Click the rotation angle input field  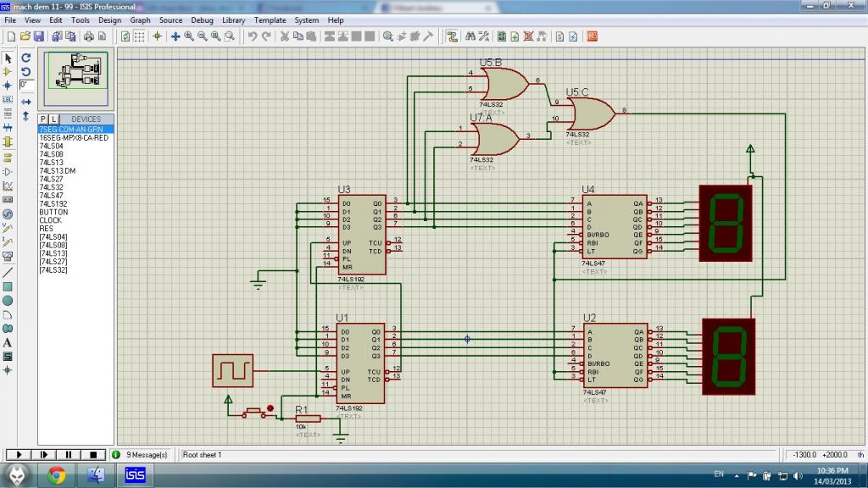[26, 86]
